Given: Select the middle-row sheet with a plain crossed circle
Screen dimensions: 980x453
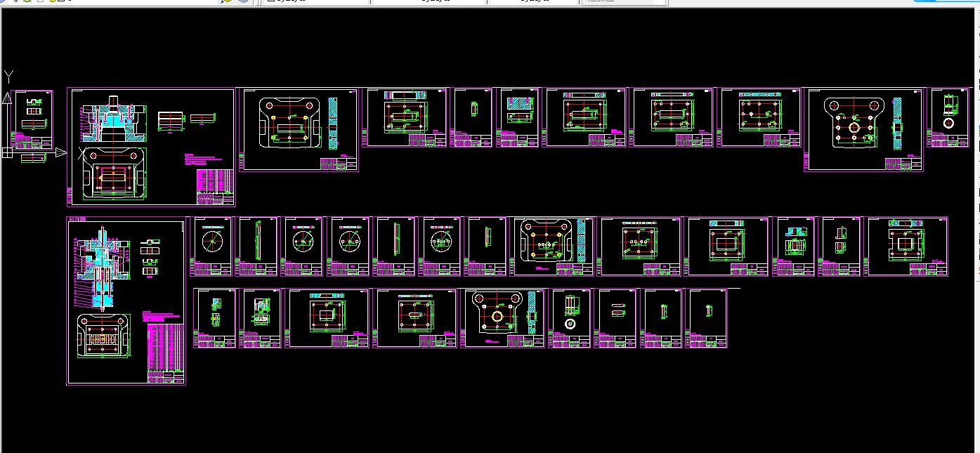Looking at the screenshot, I should point(212,246).
